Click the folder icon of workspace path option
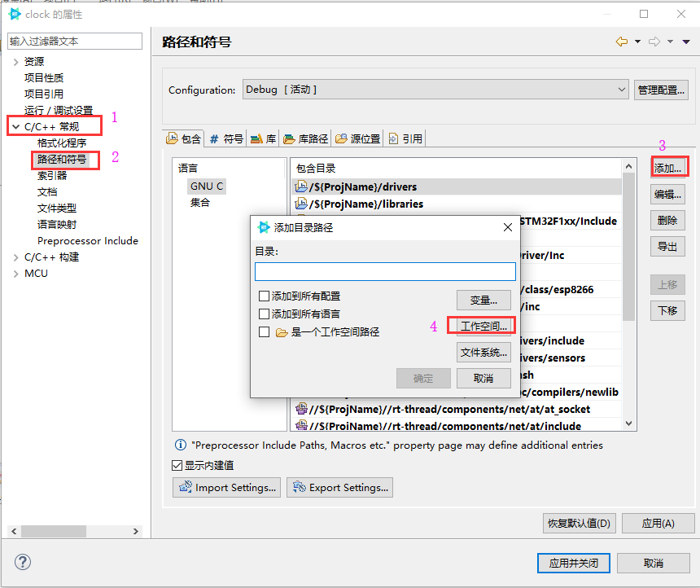700x588 pixels. (282, 332)
